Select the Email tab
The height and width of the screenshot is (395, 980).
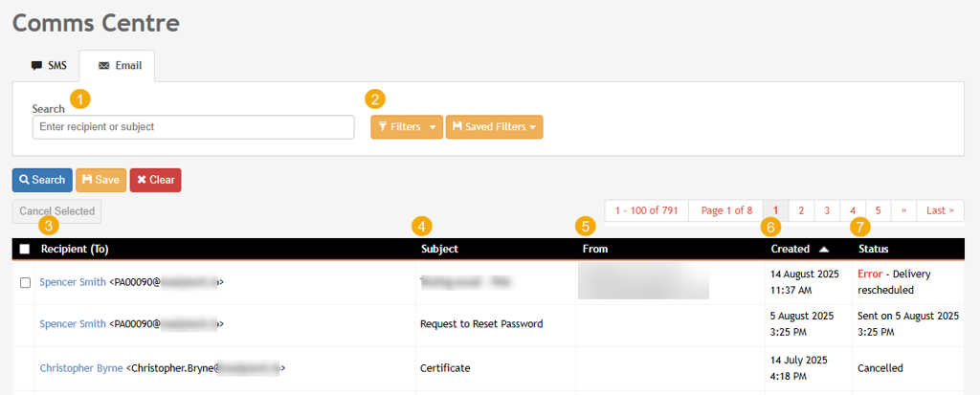click(120, 66)
